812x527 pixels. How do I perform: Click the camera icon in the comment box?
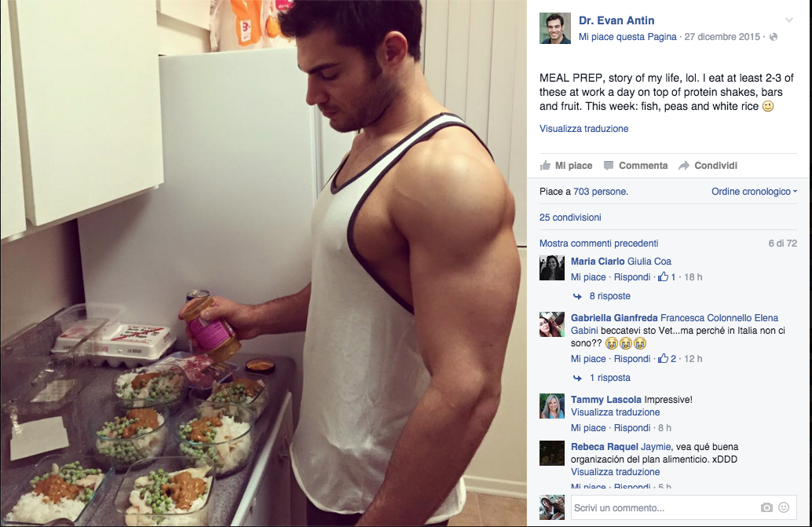pyautogui.click(x=766, y=508)
